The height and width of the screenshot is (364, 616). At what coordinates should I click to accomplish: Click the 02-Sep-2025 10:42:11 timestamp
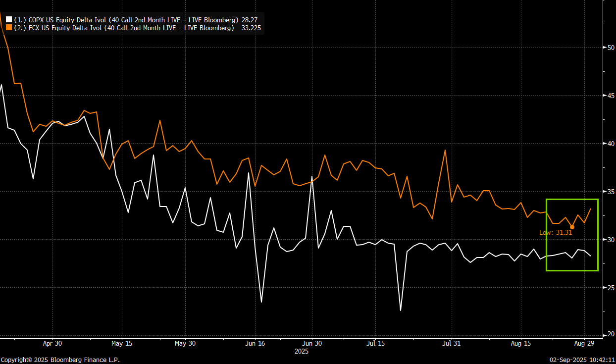[582, 360]
